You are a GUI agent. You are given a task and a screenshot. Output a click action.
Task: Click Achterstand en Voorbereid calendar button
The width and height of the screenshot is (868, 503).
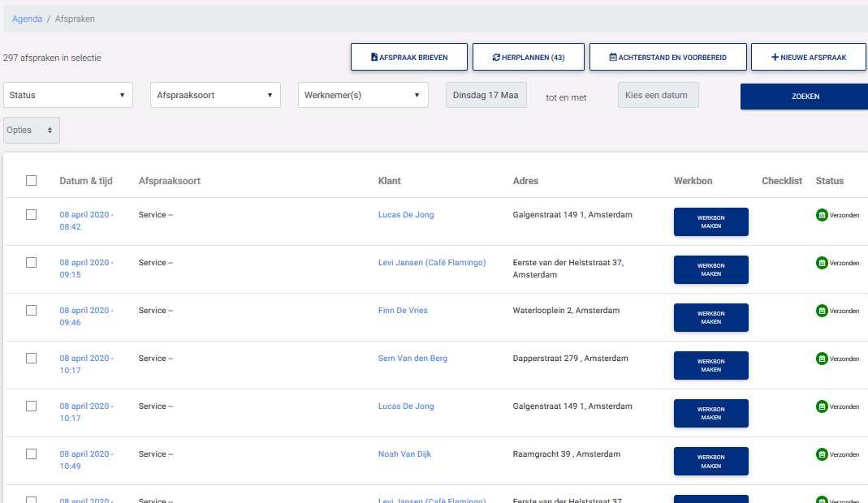[x=667, y=58]
